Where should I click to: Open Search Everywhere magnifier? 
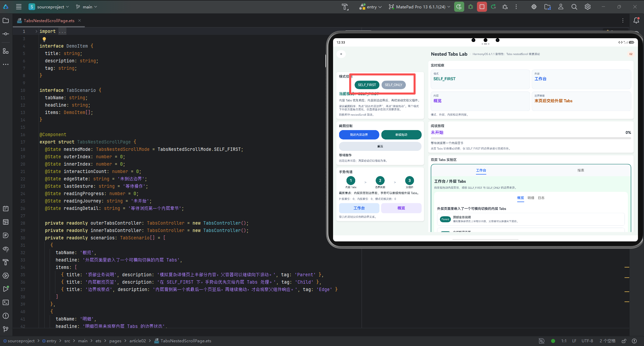pyautogui.click(x=574, y=7)
